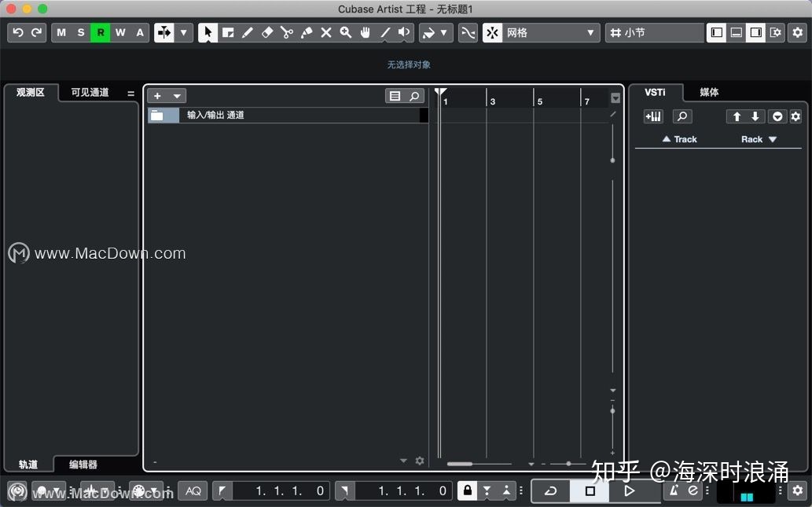Viewport: 812px width, 507px height.
Task: Open inspector setup equals icon
Action: pyautogui.click(x=130, y=94)
